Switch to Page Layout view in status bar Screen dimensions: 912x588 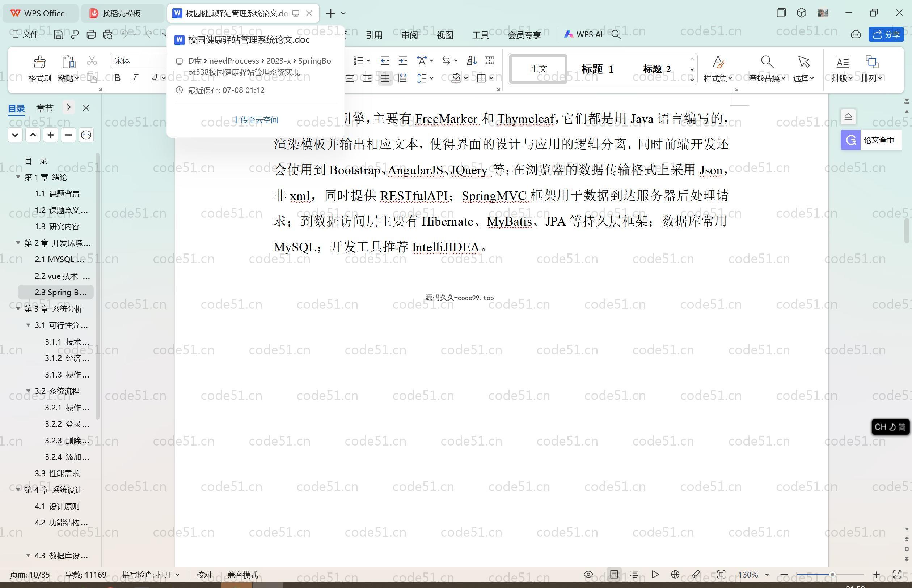coord(614,574)
